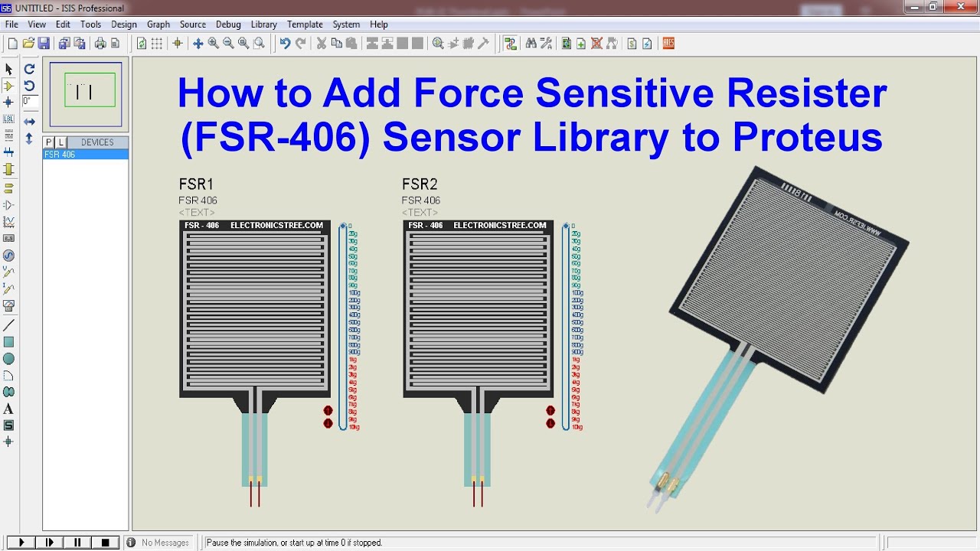The height and width of the screenshot is (551, 980).
Task: Start the simulation with Play
Action: (x=21, y=543)
